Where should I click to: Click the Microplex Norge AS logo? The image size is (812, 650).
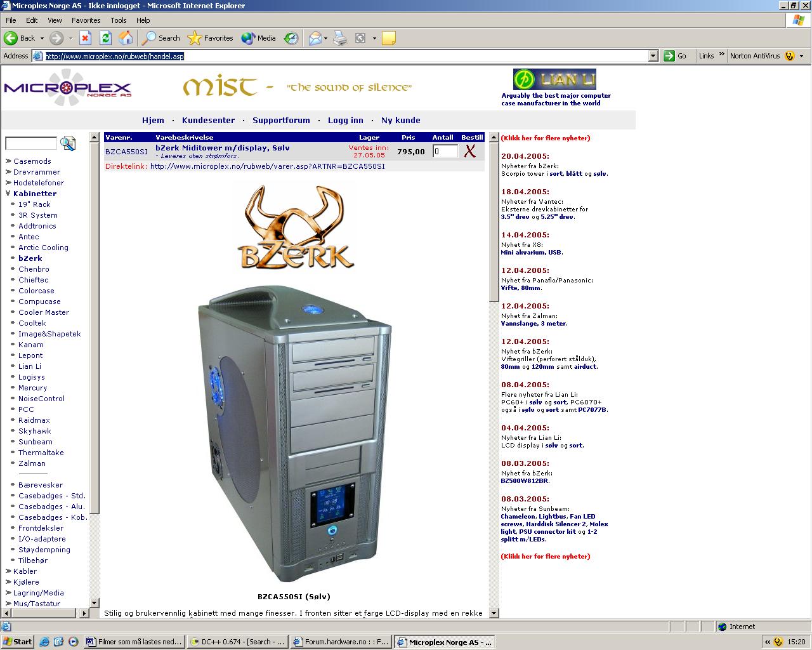point(68,88)
